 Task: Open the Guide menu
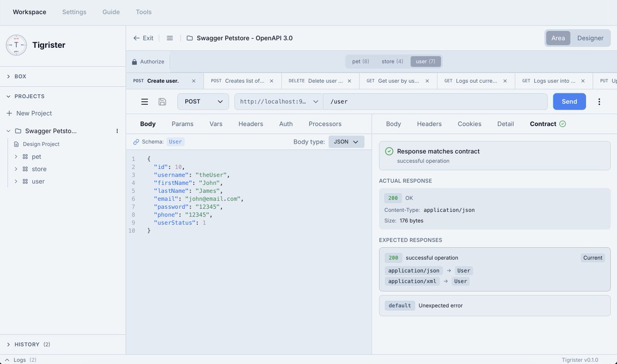(x=111, y=12)
